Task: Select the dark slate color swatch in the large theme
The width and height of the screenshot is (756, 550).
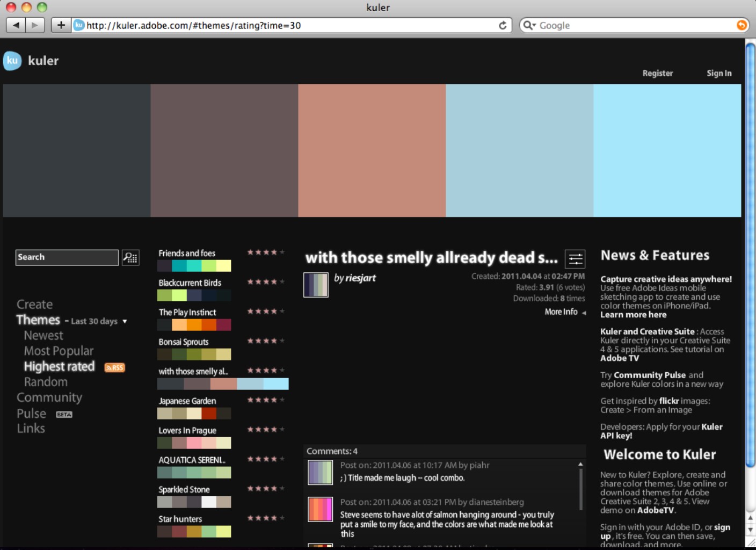Action: (77, 150)
